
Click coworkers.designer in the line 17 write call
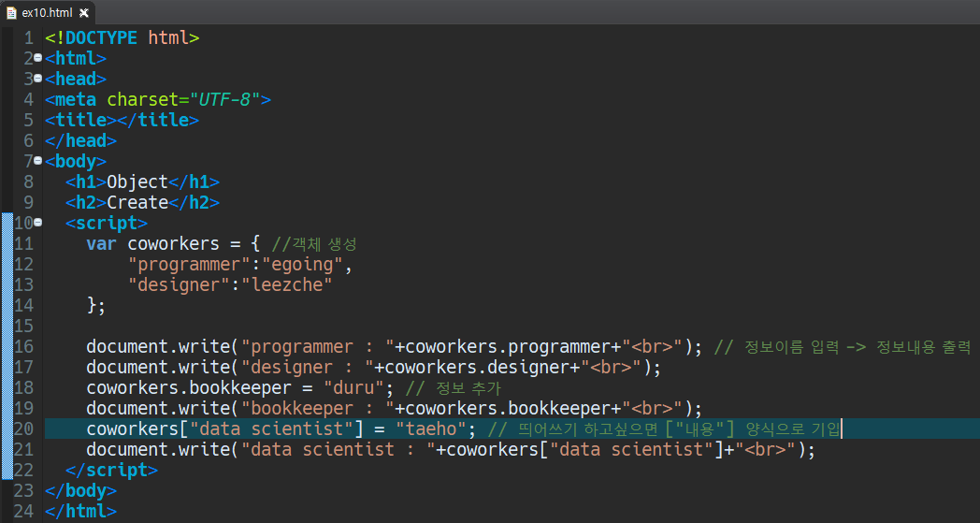click(x=477, y=368)
